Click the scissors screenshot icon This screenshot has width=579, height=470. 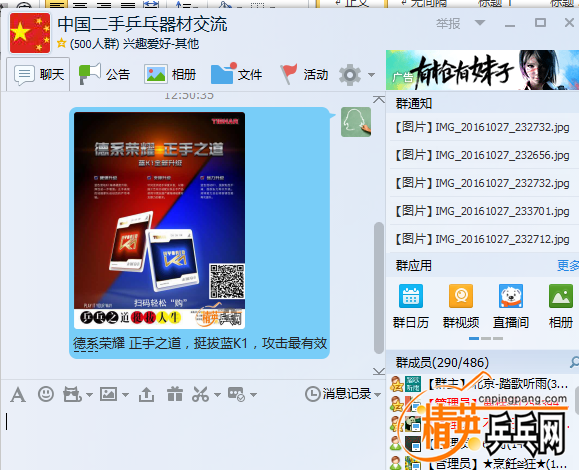tap(201, 394)
